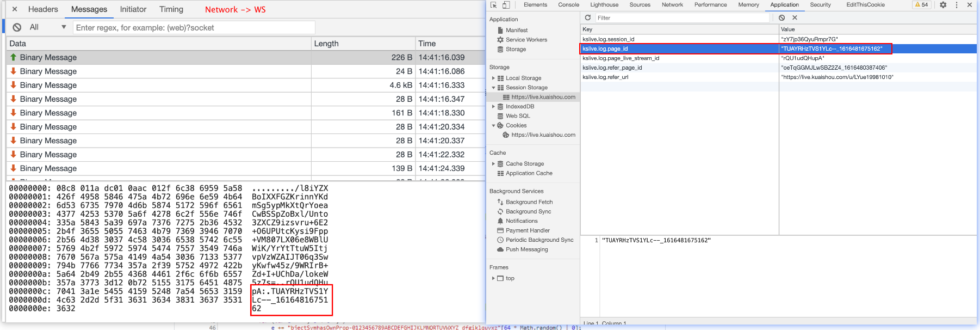Screen dimensions: 980x330
Task: Expand the Local Storage tree node
Action: click(x=493, y=78)
